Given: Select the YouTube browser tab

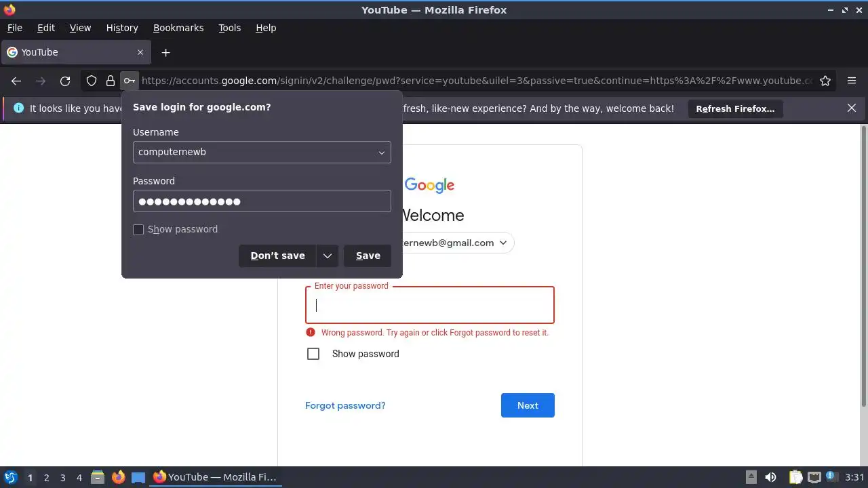Looking at the screenshot, I should pos(75,52).
